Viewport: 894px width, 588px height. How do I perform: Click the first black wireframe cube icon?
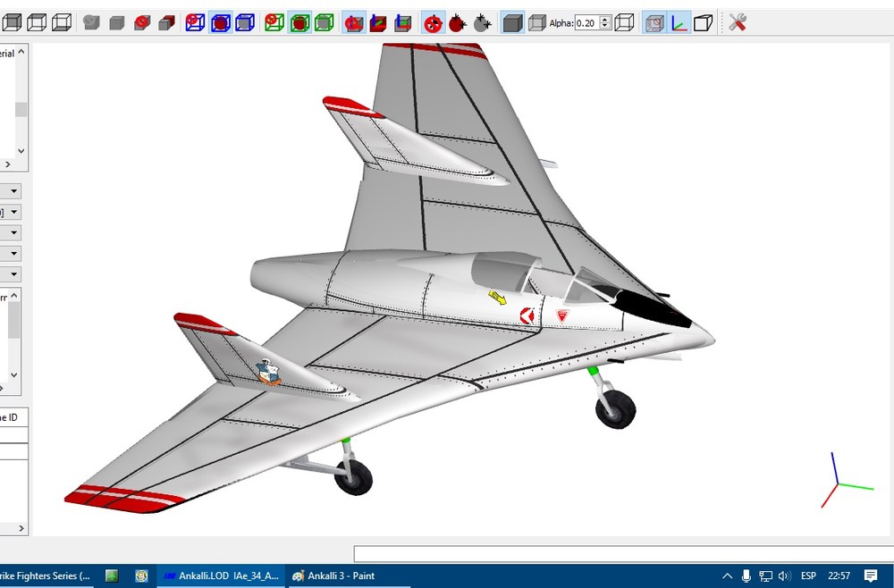(x=12, y=23)
